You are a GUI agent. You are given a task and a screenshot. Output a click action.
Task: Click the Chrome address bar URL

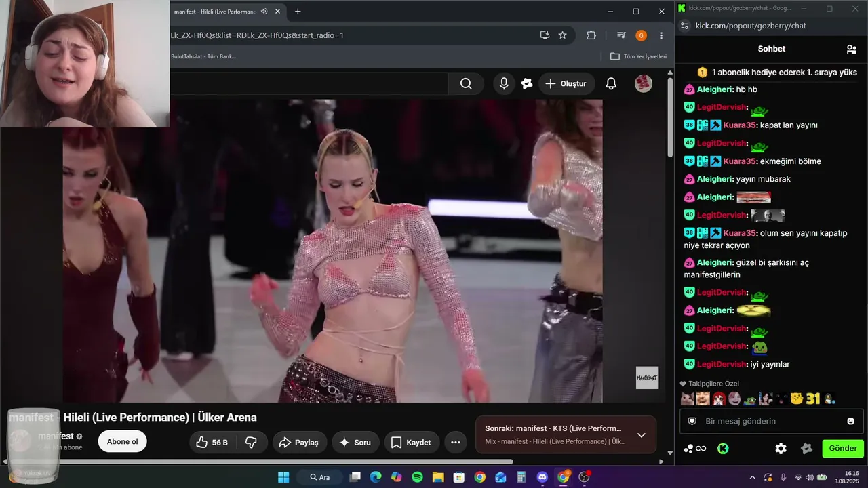pyautogui.click(x=258, y=35)
